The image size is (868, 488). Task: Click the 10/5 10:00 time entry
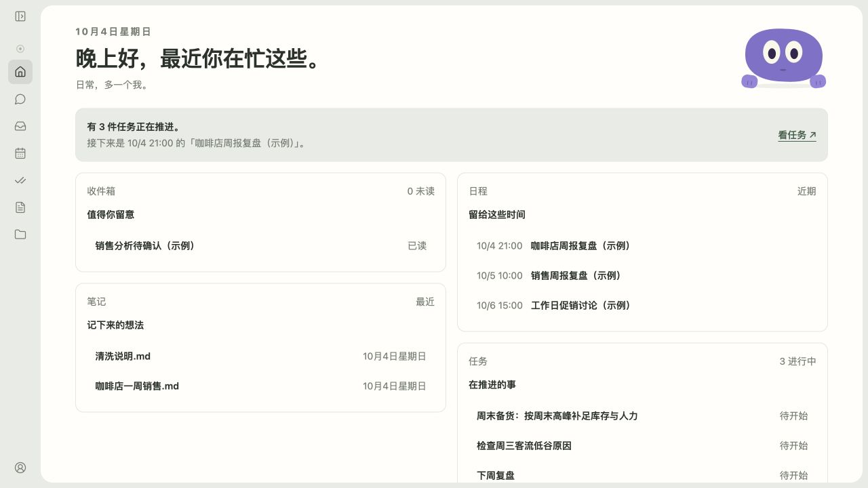[x=500, y=276]
